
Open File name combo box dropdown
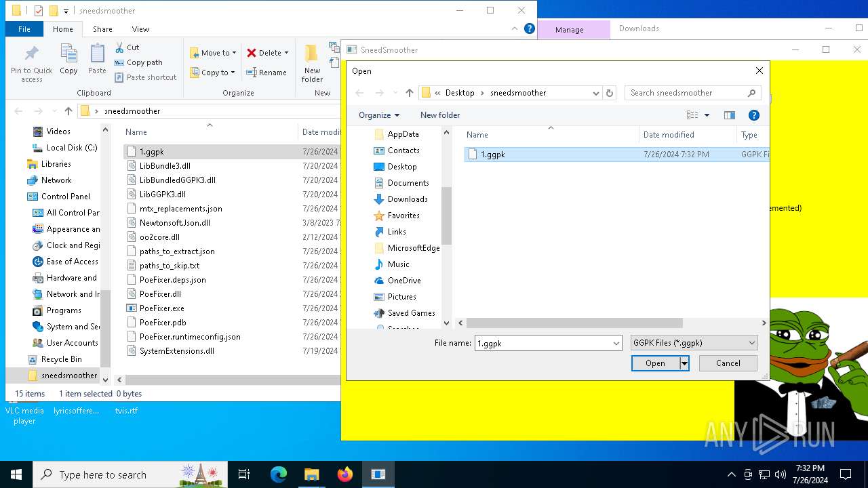click(x=616, y=344)
